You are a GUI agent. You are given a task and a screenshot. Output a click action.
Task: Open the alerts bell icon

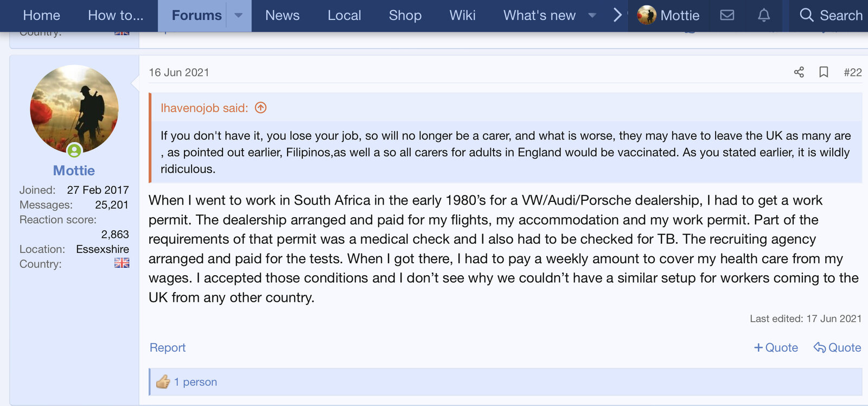(764, 15)
